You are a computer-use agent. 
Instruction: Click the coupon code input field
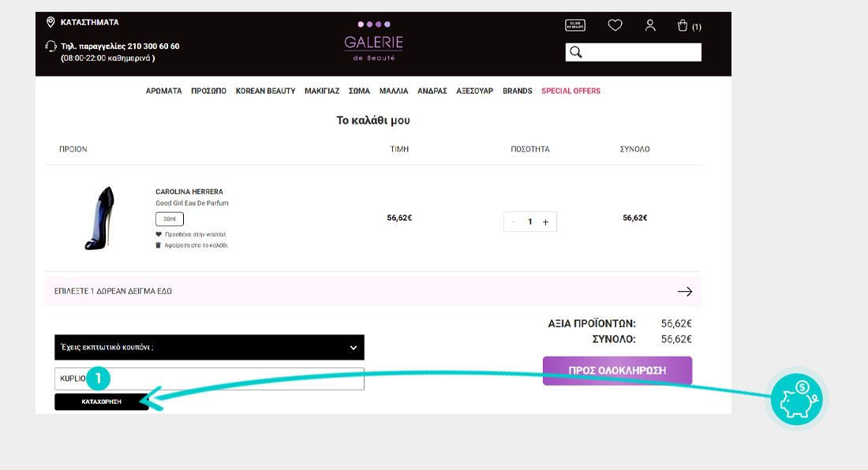237,379
